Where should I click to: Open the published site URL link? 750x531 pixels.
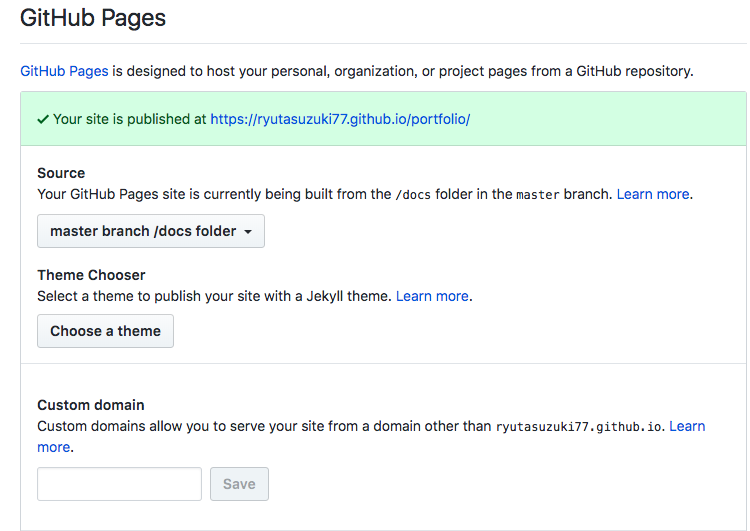pos(340,119)
